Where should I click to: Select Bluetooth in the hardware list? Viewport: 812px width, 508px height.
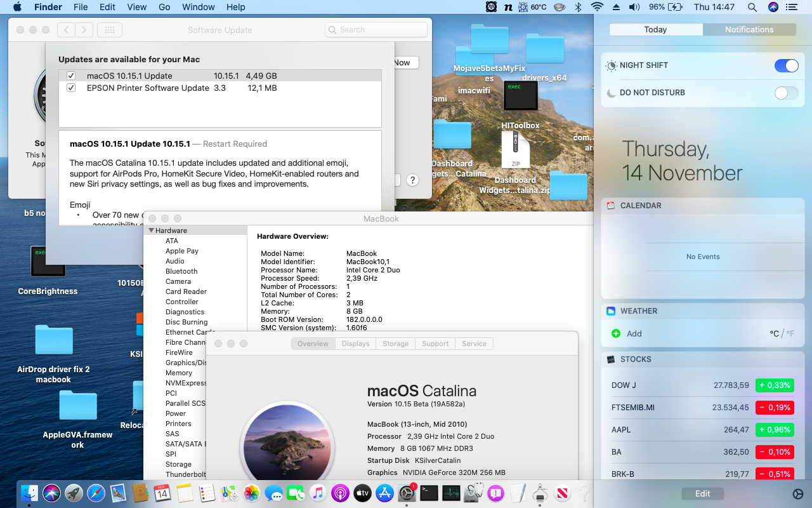click(x=181, y=271)
